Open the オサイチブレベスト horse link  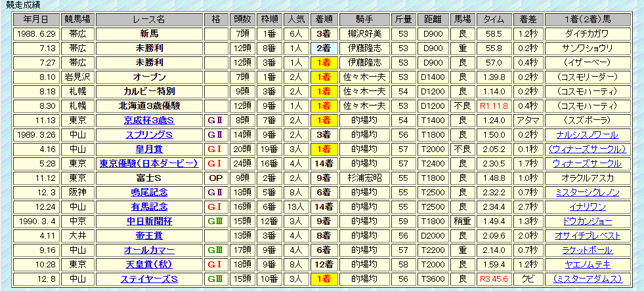tap(588, 235)
